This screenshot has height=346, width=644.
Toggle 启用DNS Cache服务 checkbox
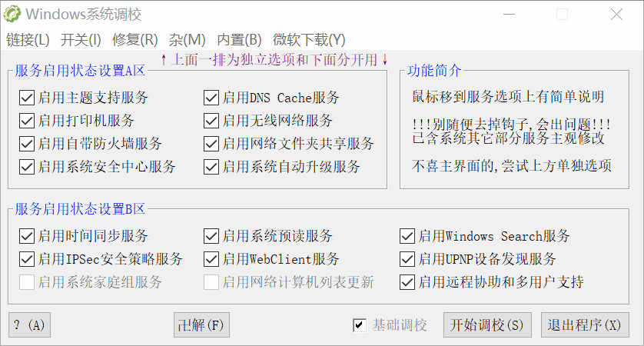point(211,98)
